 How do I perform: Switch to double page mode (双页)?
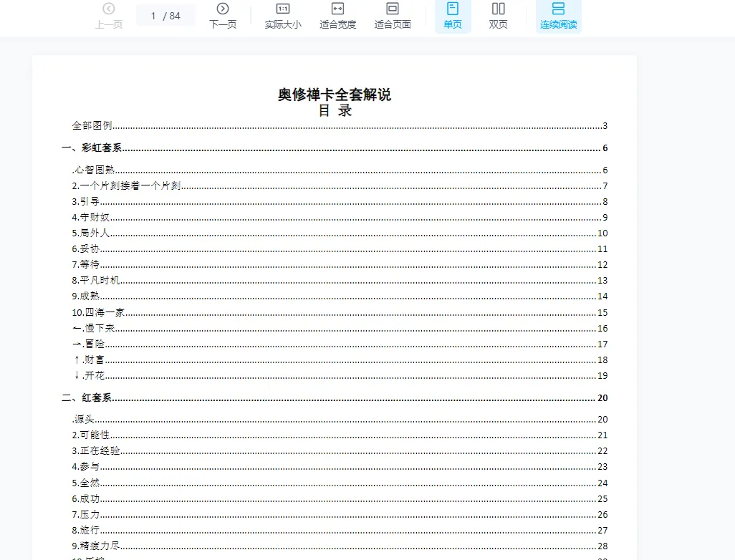[499, 16]
